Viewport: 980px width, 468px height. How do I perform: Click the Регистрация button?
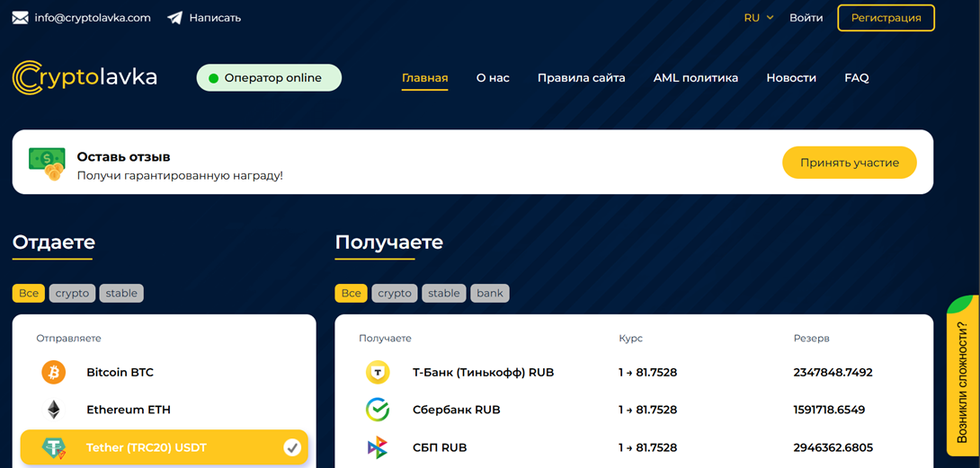(x=886, y=17)
